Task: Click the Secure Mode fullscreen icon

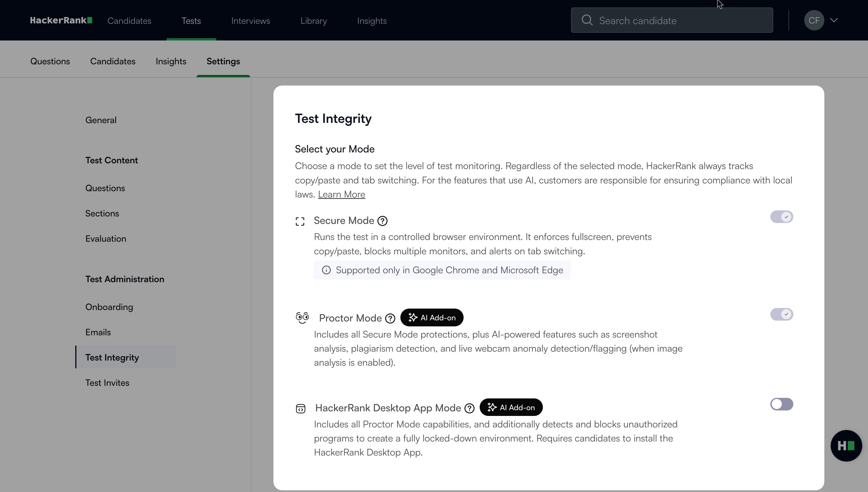Action: coord(300,221)
